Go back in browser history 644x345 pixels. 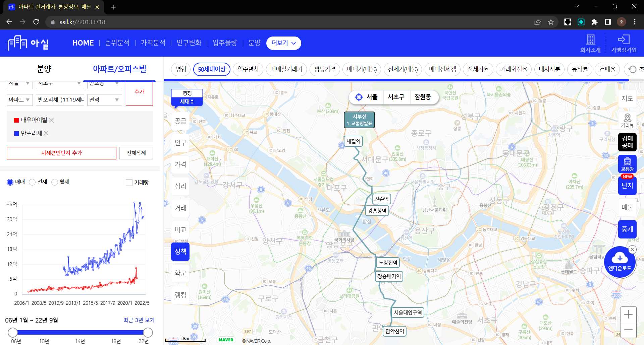(9, 22)
